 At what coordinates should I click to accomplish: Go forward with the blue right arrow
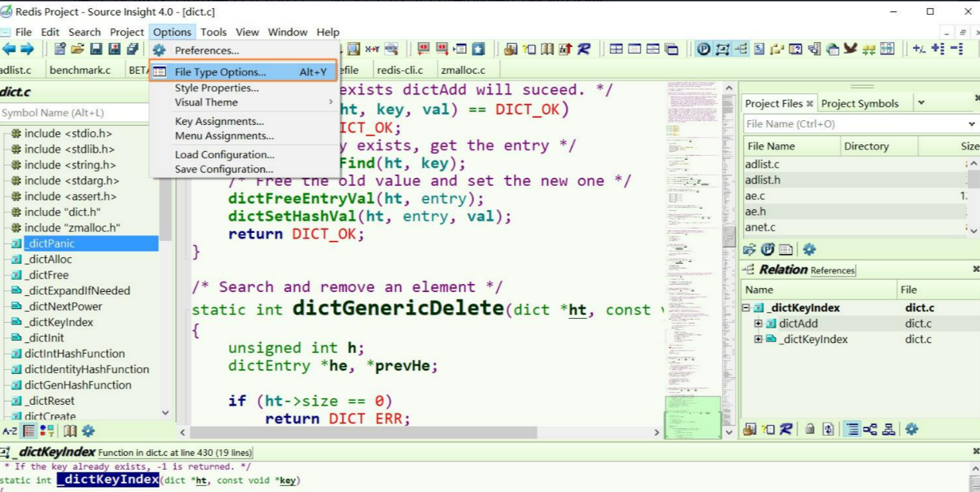pyautogui.click(x=27, y=49)
